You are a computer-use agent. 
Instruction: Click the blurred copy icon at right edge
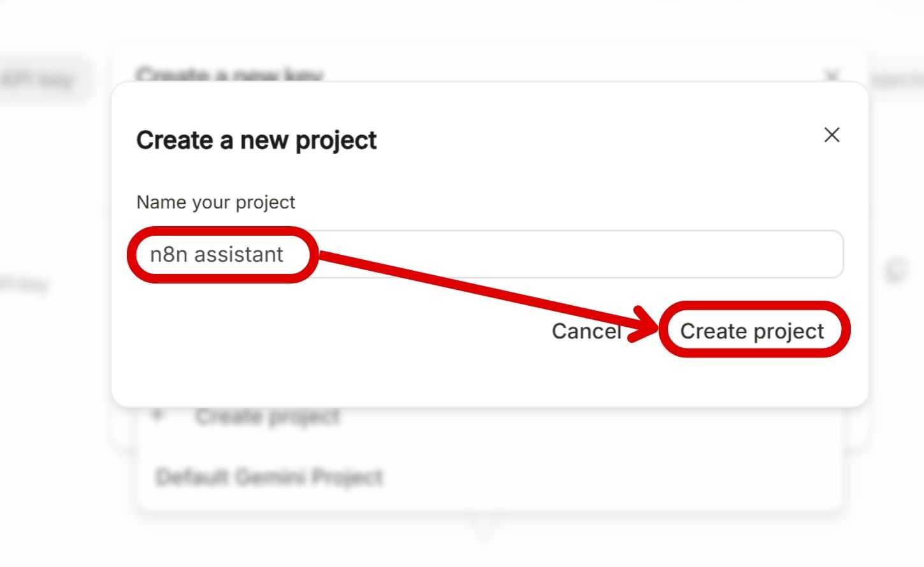[895, 271]
